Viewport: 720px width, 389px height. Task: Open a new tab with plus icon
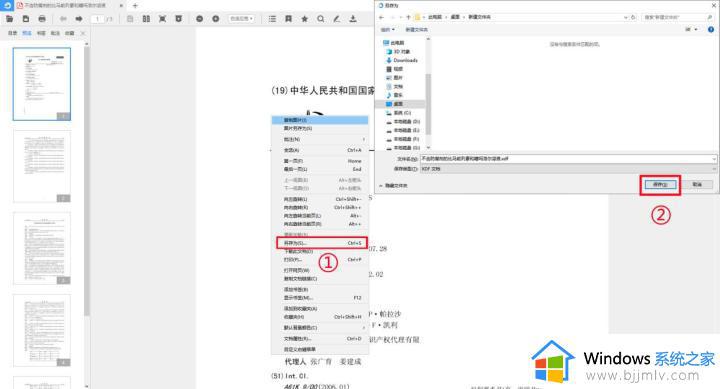click(x=135, y=6)
